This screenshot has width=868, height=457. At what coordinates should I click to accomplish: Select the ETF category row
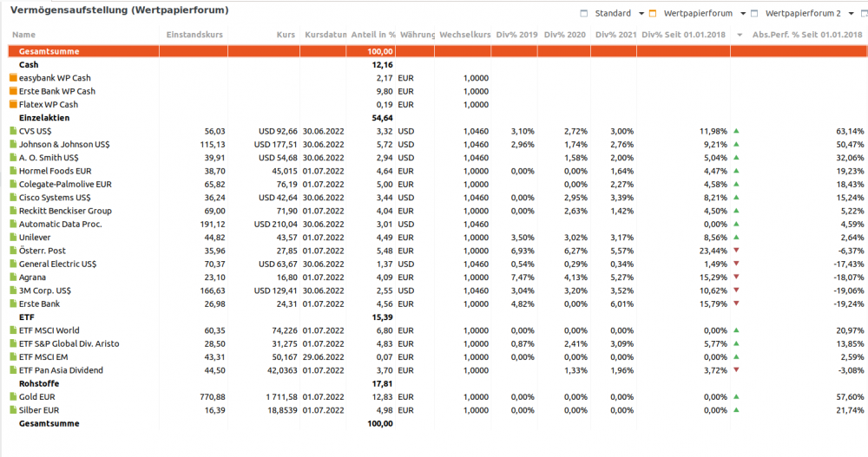tap(437, 317)
